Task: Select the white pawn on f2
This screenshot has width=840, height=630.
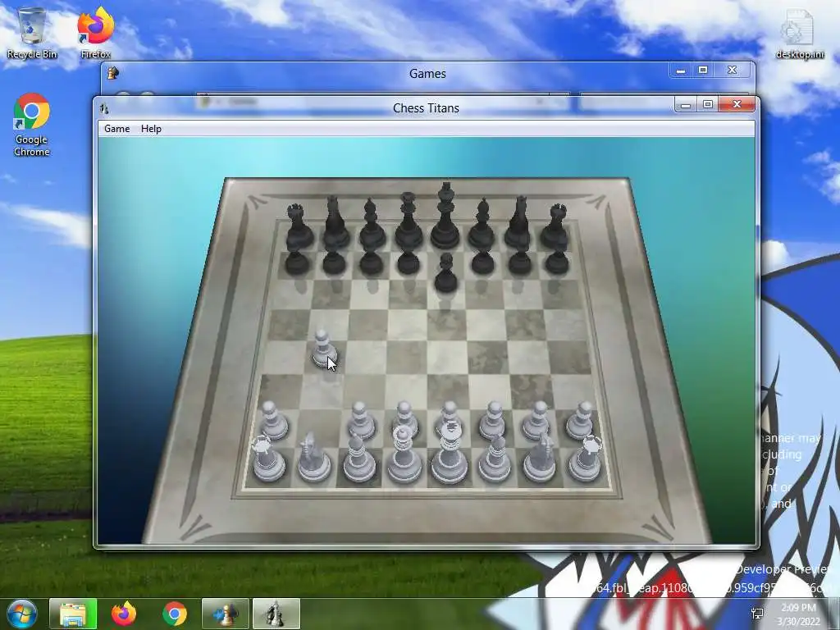Action: tap(492, 421)
